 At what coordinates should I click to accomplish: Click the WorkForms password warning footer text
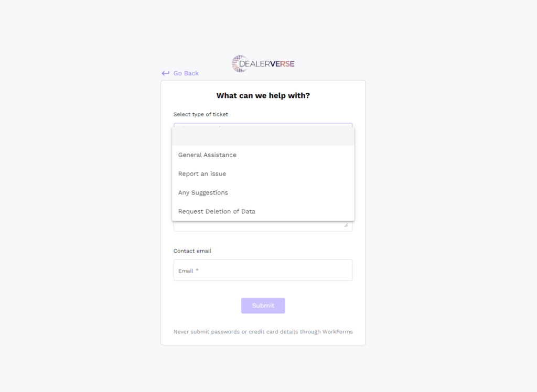(263, 332)
